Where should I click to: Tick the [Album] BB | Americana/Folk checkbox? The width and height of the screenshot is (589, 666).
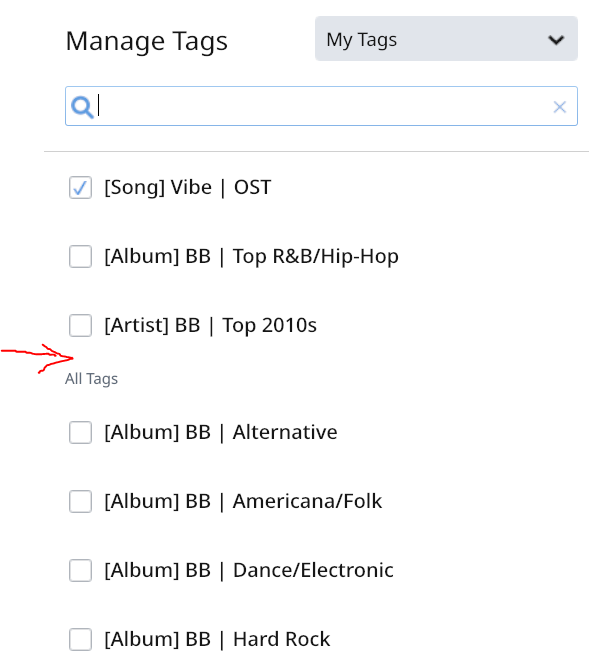pos(80,501)
